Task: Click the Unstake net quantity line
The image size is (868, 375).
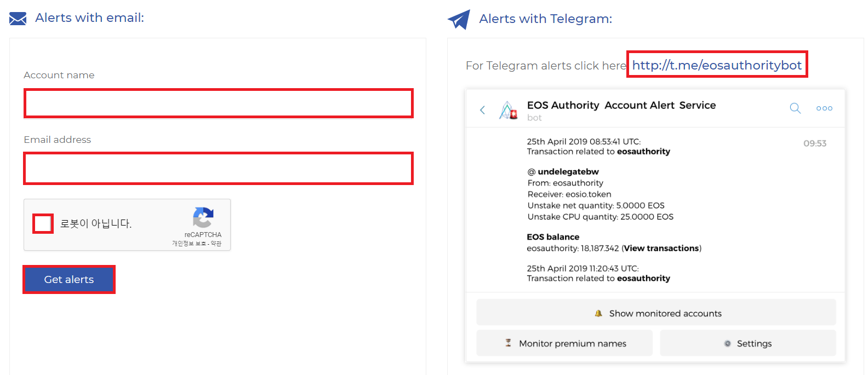Action: coord(596,206)
